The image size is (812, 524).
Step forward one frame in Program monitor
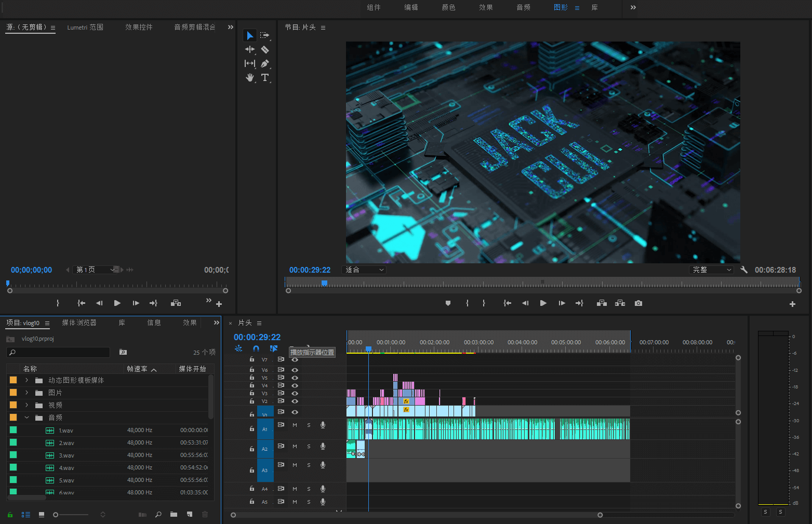[562, 303]
